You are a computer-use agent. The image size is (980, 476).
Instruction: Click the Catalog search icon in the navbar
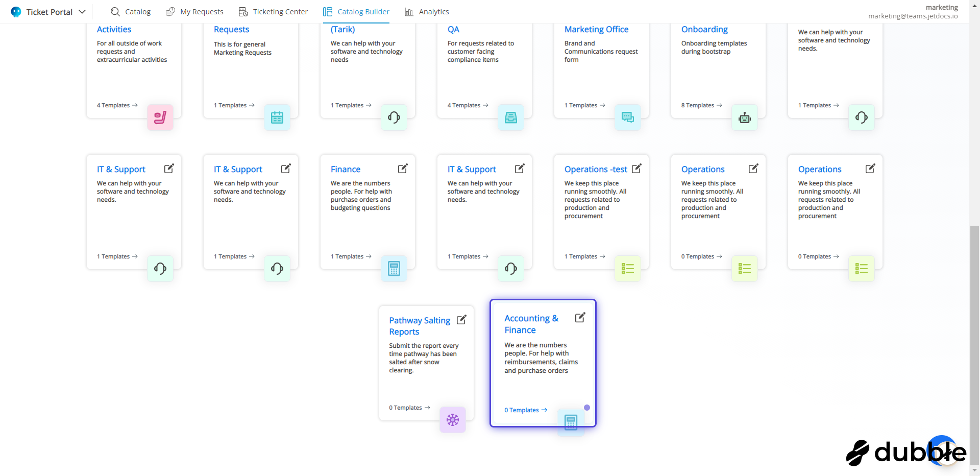coord(115,12)
